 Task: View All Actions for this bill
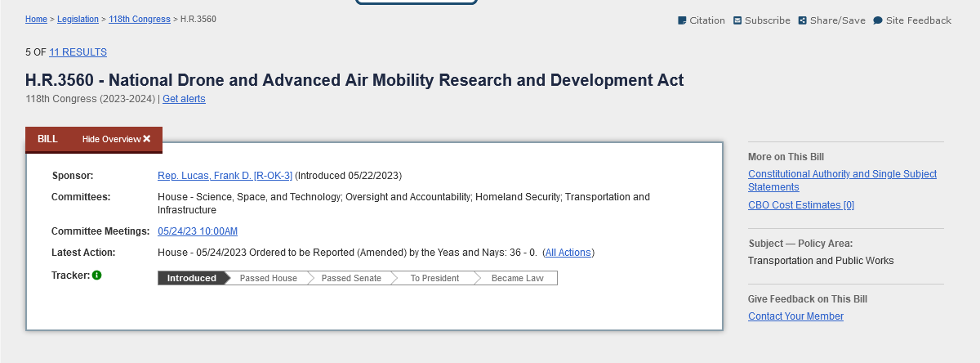[568, 253]
